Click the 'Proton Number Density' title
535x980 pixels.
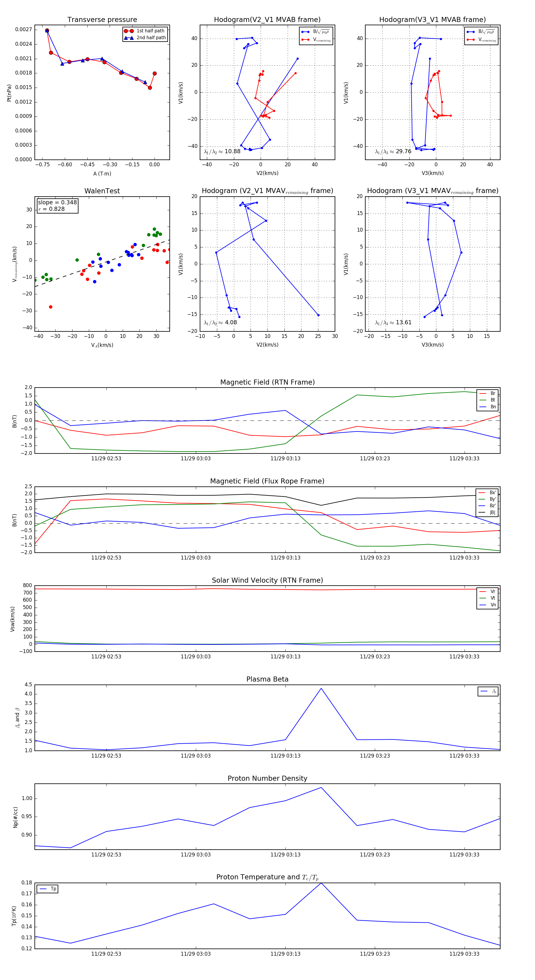267,778
